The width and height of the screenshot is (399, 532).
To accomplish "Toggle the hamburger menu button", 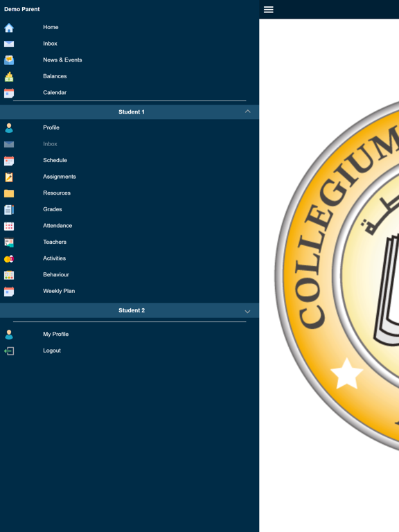I will tap(268, 10).
